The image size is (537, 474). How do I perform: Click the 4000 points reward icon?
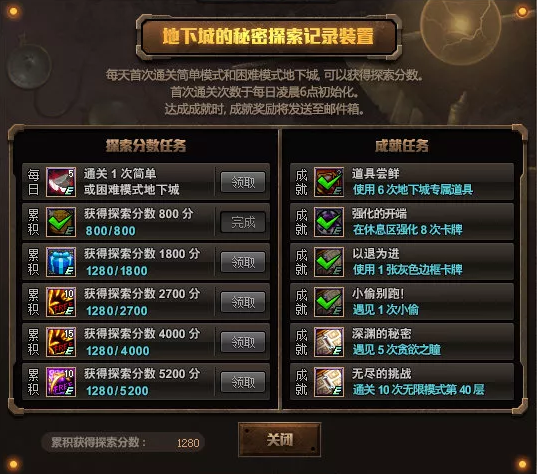[61, 342]
